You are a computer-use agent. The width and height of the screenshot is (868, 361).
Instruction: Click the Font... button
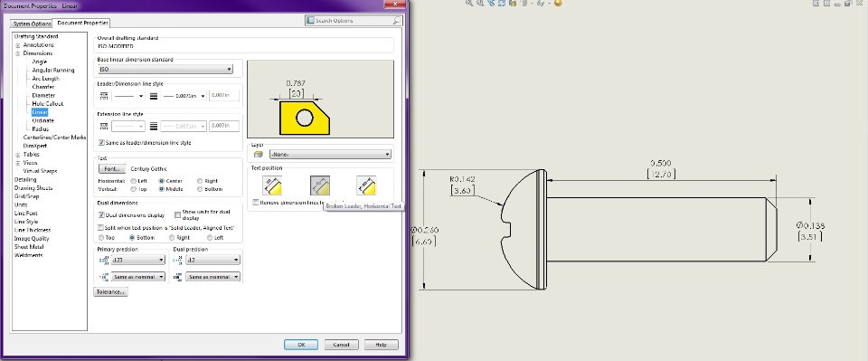pyautogui.click(x=112, y=169)
